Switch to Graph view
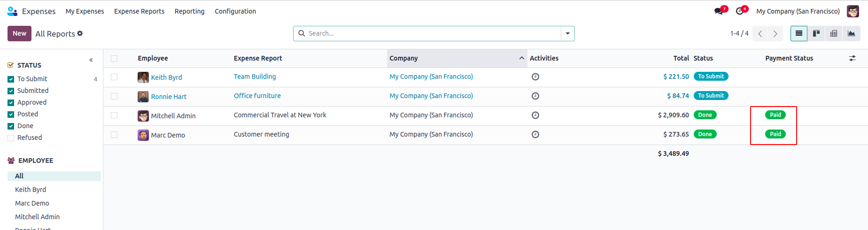 [x=851, y=34]
